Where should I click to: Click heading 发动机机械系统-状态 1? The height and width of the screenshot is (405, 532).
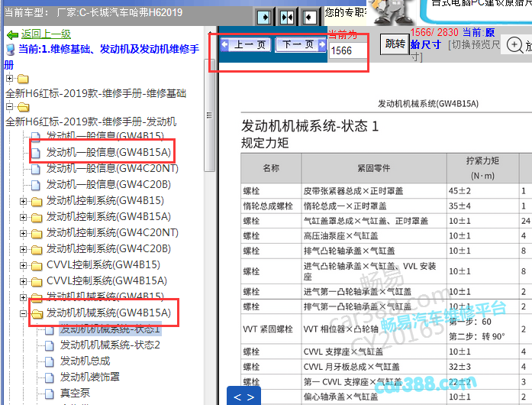click(x=309, y=126)
